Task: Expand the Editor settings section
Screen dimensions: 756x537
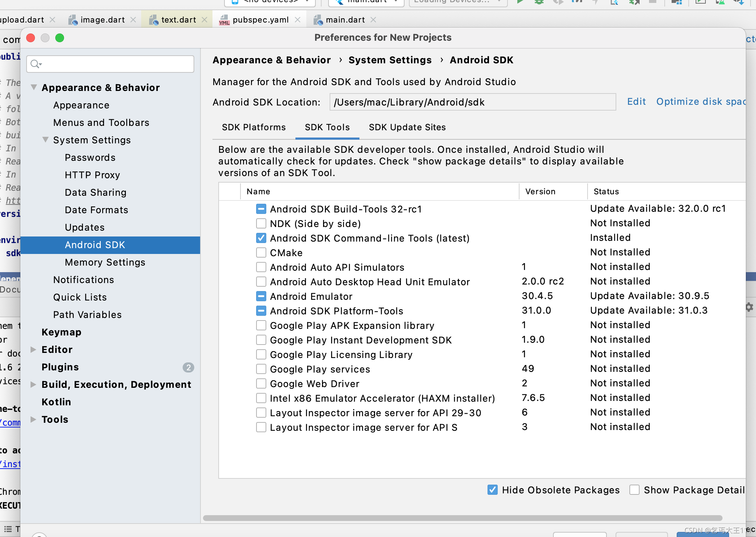Action: 33,349
